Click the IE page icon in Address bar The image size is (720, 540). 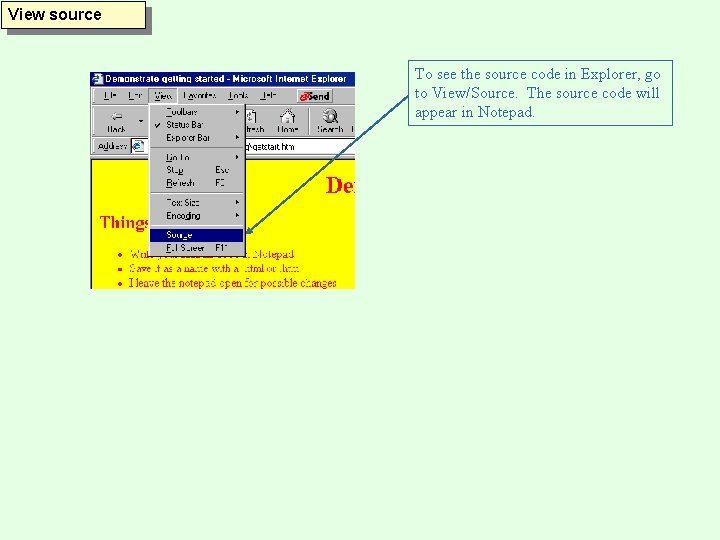click(138, 146)
